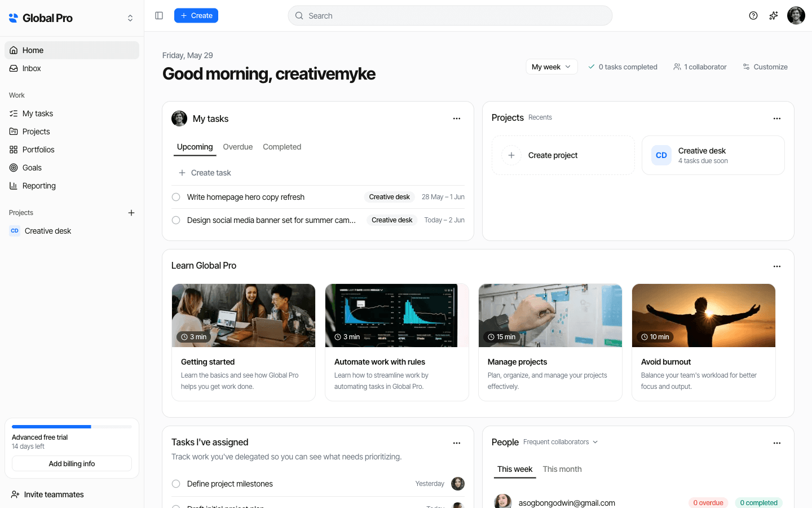812x508 pixels.
Task: Open Creative desk project in sidebar
Action: click(72, 231)
